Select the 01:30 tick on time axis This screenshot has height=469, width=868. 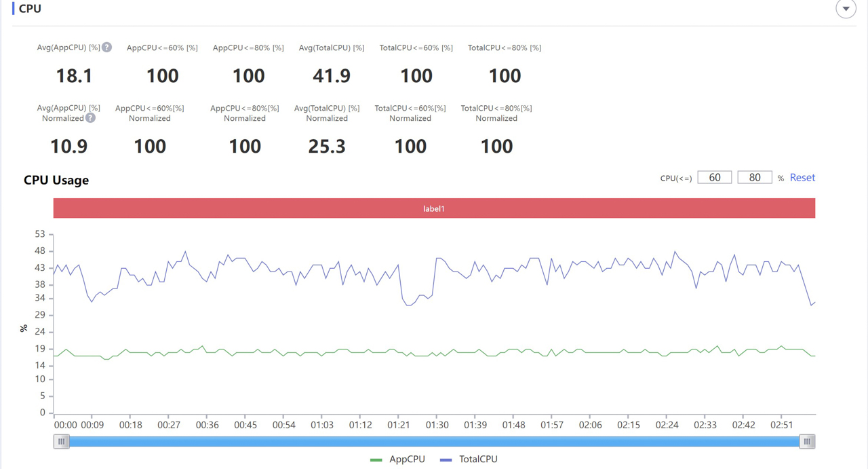[x=437, y=425]
